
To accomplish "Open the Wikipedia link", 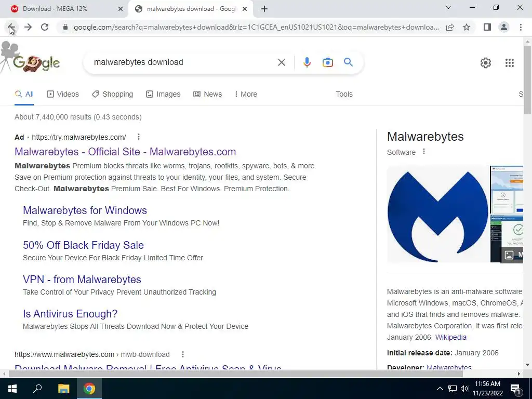I will click(x=451, y=337).
